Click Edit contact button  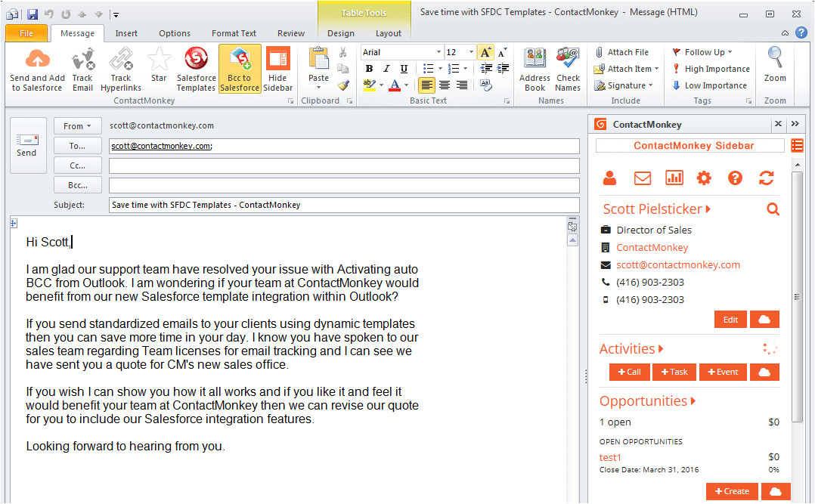click(x=731, y=320)
